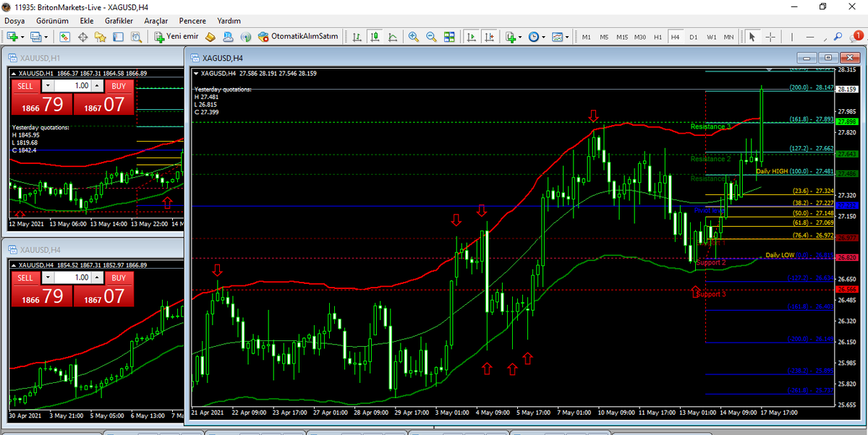Click volume field 1.00 in XAUUSD,H1
868x435 pixels.
(72, 86)
